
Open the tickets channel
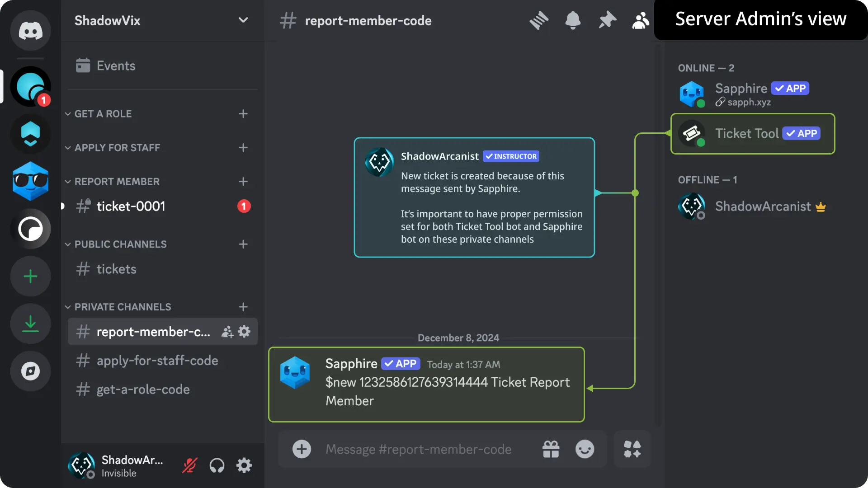click(x=162, y=269)
